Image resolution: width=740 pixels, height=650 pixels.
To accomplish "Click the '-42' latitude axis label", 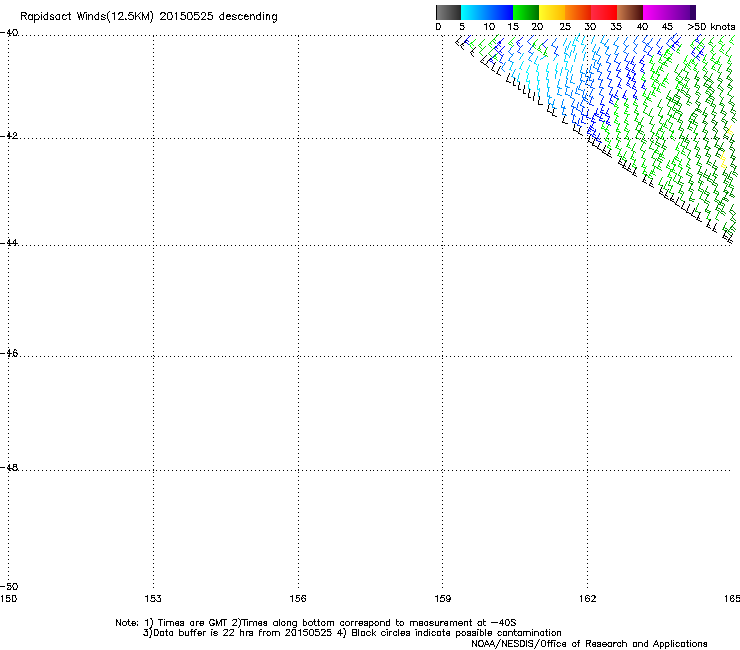I will (9, 136).
